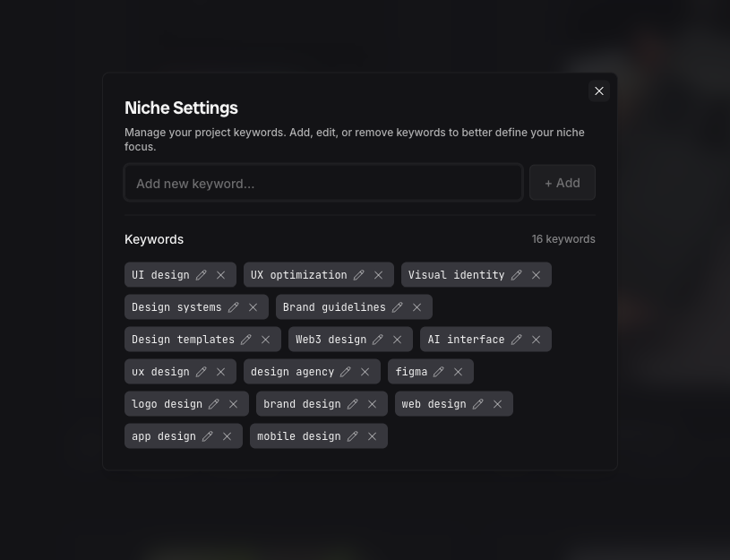Click the pencil icon on Brand guidelines
The width and height of the screenshot is (730, 560).
click(x=398, y=307)
